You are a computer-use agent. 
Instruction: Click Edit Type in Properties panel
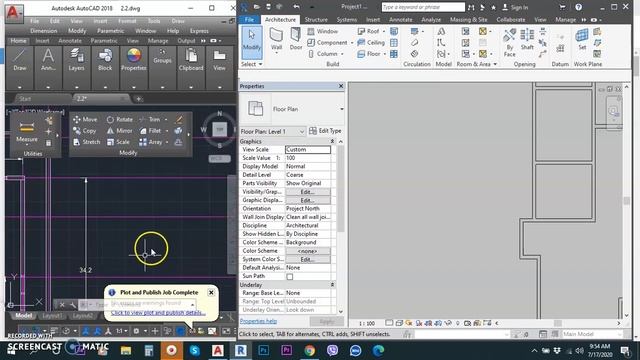coord(325,131)
